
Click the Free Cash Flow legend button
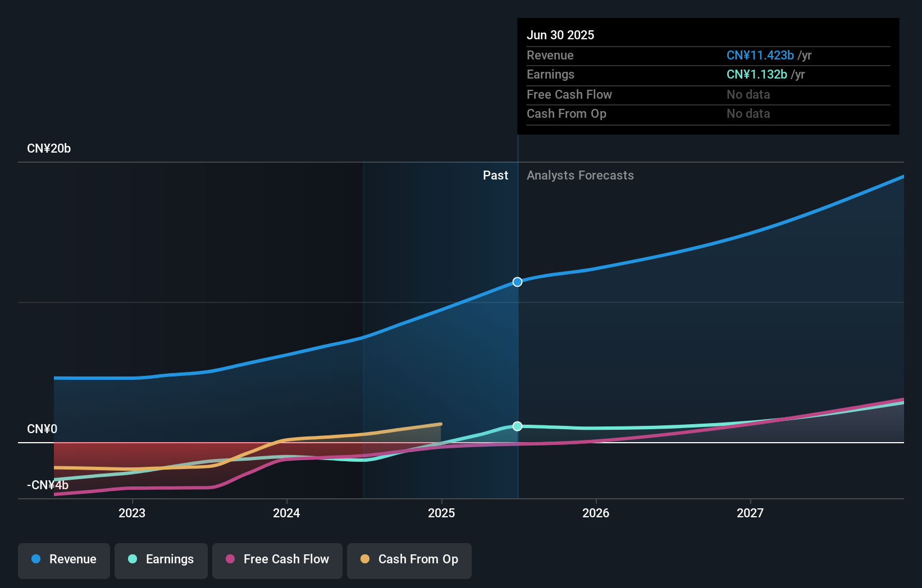pos(277,561)
